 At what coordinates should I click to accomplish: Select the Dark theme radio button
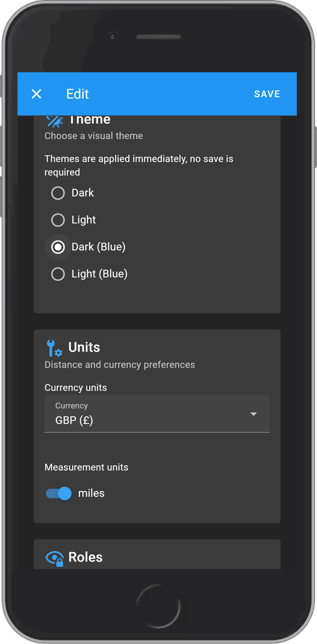[58, 193]
